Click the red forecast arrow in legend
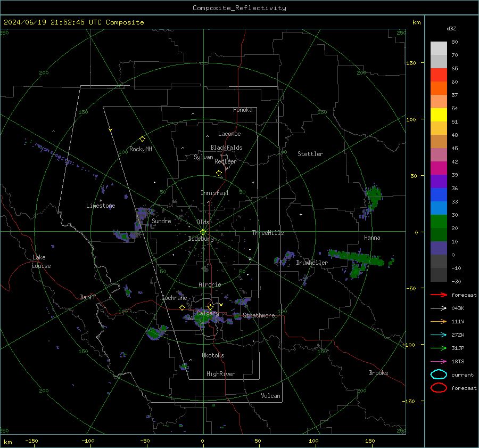Viewport: 479px width, 448px height. [439, 295]
